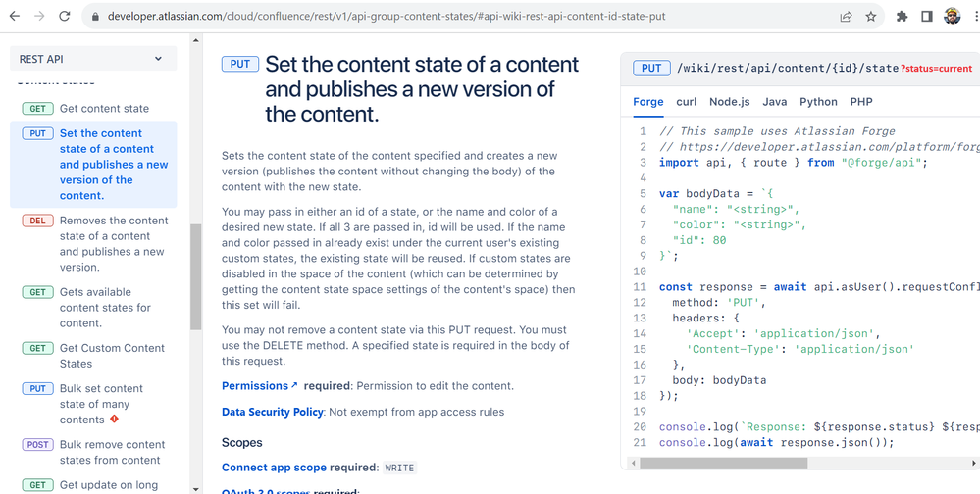Open Get update on long sidebar item
Viewport: 980px width, 494px height.
point(109,485)
